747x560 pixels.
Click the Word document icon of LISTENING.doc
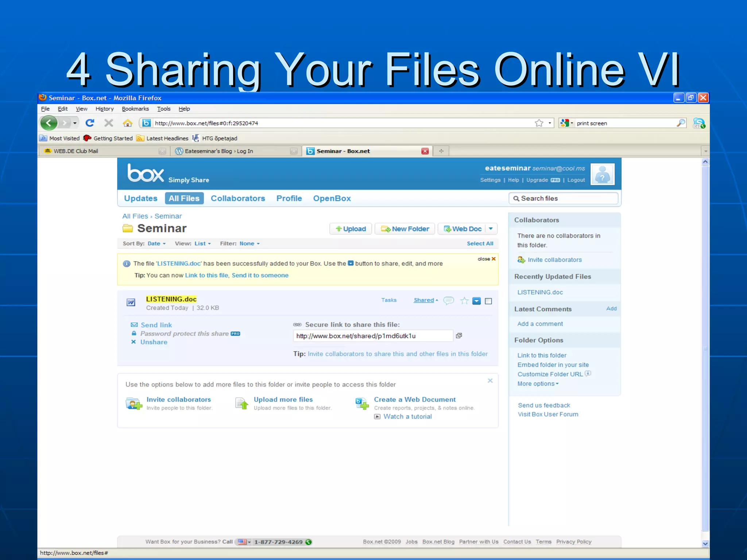tap(131, 302)
